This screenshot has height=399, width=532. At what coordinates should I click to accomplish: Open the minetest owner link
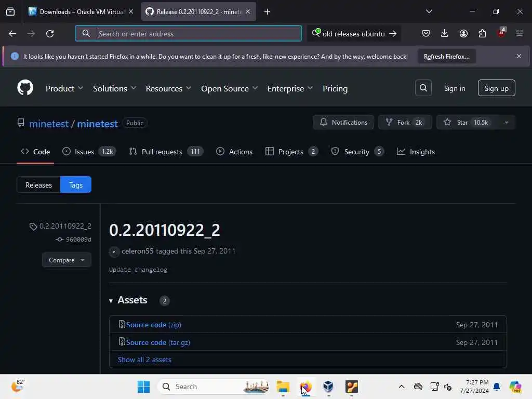click(x=49, y=124)
